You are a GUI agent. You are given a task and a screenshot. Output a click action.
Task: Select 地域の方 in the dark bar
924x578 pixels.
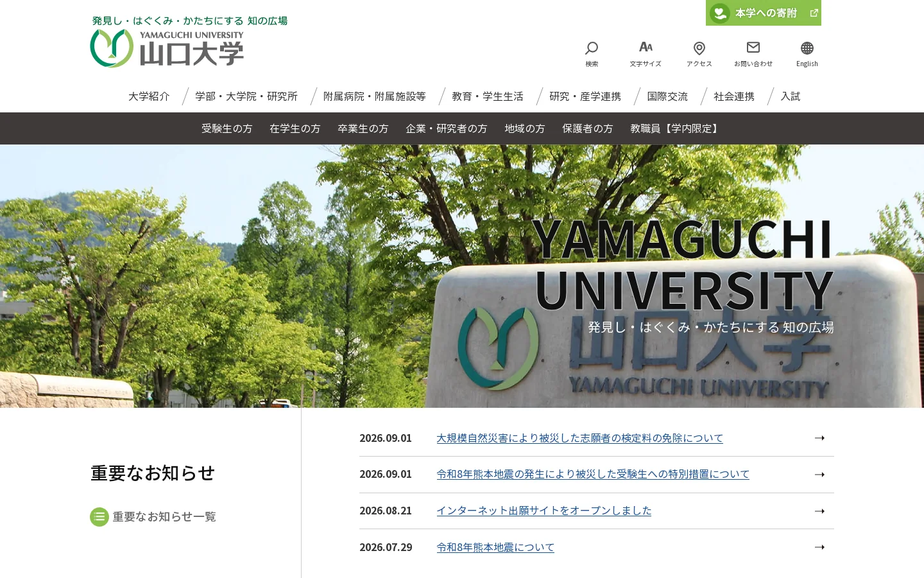[x=525, y=128]
